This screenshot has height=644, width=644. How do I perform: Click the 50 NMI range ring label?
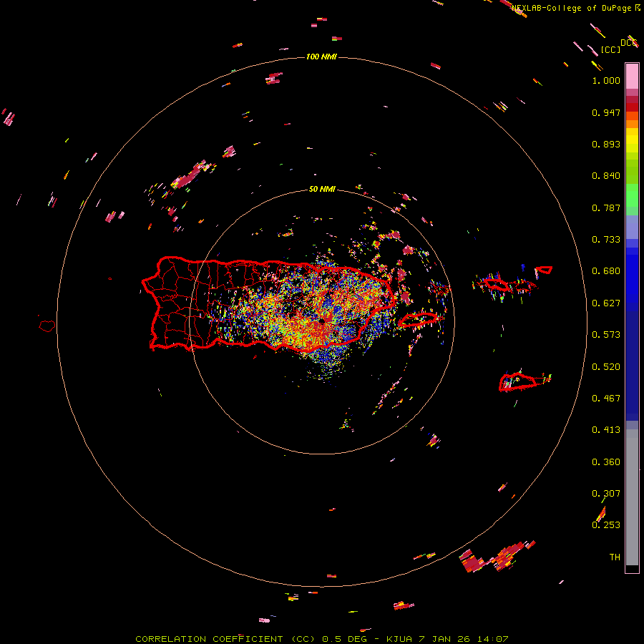322,189
